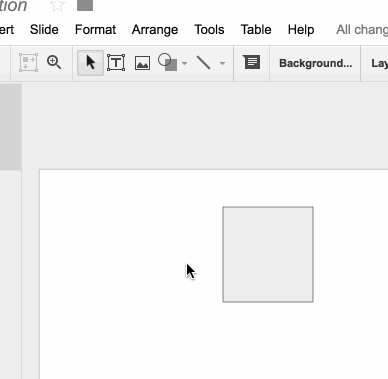388x379 pixels.
Task: Choose the text box tool
Action: [116, 63]
